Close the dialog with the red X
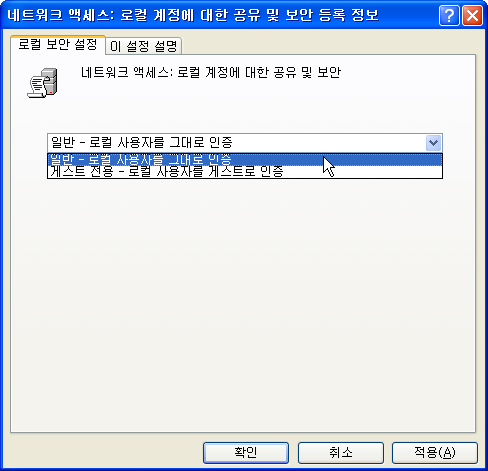Viewport: 488px width, 471px height. coord(472,15)
